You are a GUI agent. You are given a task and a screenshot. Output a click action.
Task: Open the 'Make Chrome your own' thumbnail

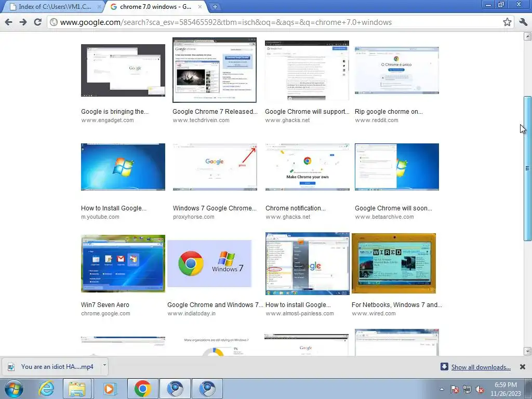pos(308,167)
